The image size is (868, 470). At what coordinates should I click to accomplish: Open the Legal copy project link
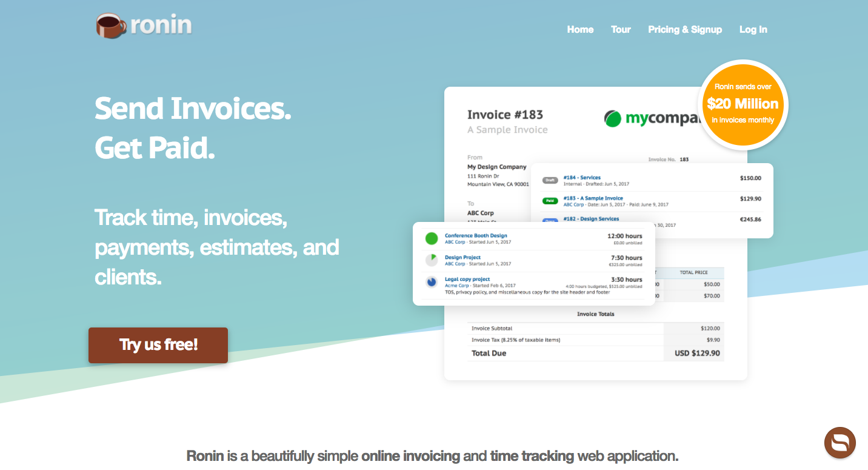coord(467,279)
